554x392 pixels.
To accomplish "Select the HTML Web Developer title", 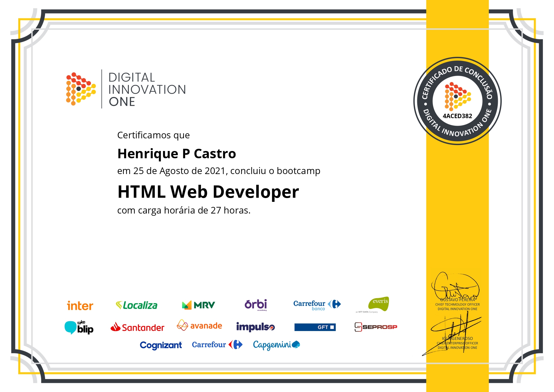I will (208, 192).
